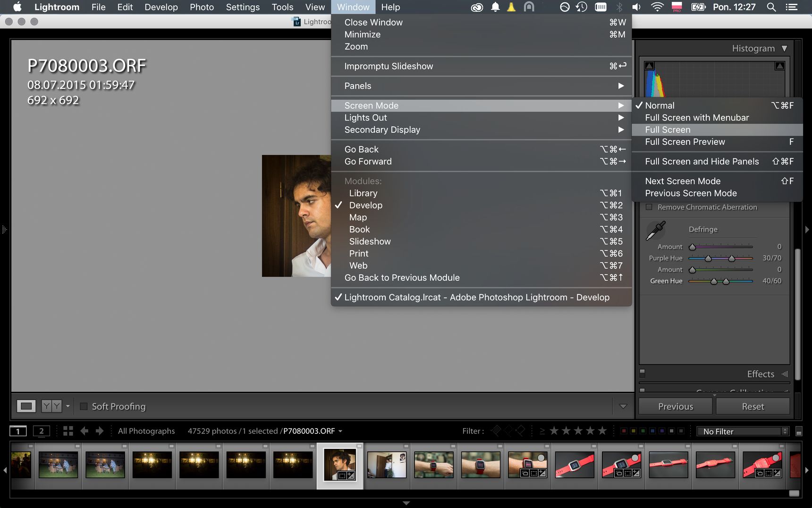
Task: Go back with the filmstrip left arrow
Action: point(85,431)
